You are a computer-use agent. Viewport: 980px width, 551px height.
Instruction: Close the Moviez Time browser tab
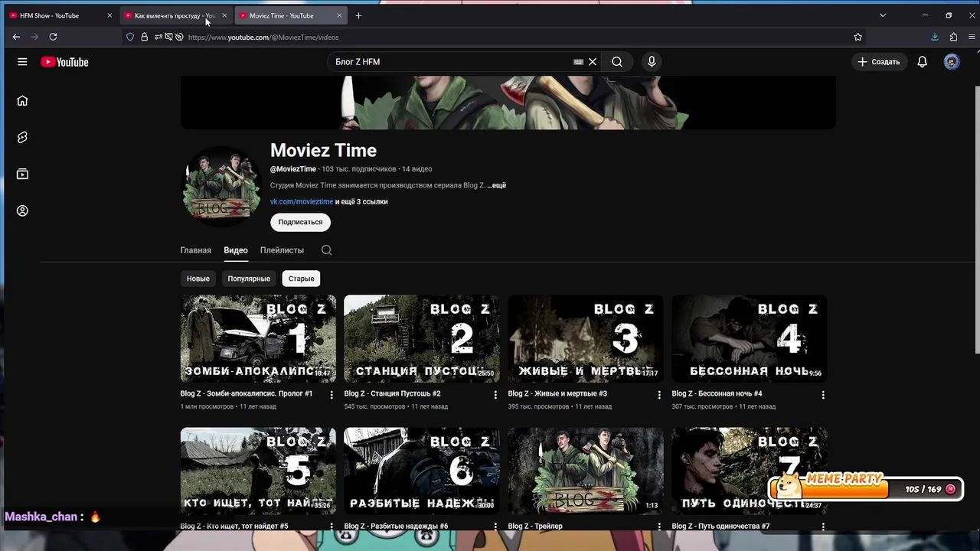(339, 15)
